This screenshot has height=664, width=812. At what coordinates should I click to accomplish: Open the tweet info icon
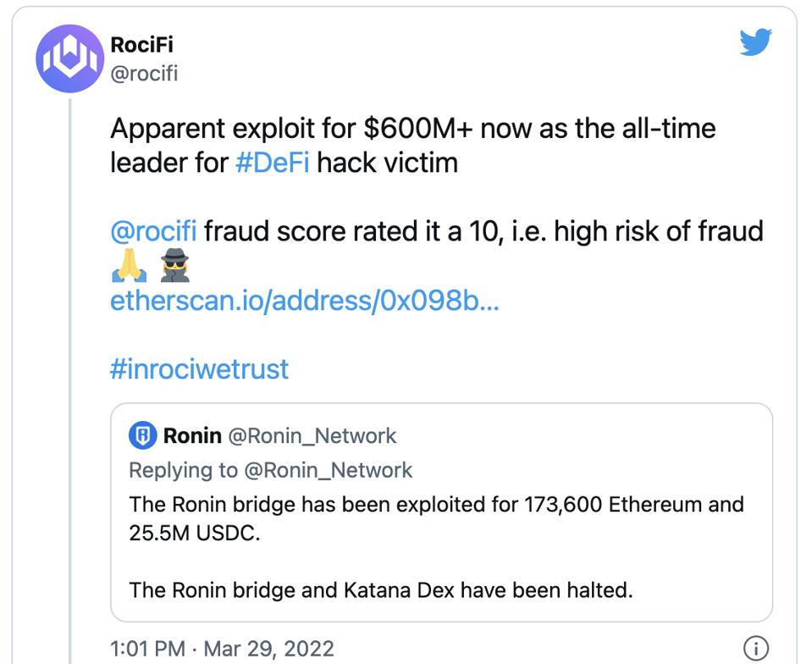click(754, 648)
